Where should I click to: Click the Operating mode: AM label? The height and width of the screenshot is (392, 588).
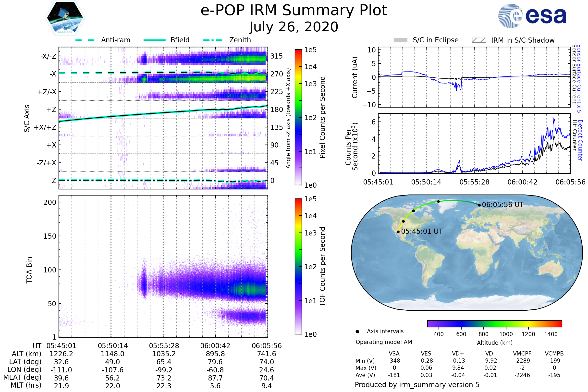click(384, 342)
